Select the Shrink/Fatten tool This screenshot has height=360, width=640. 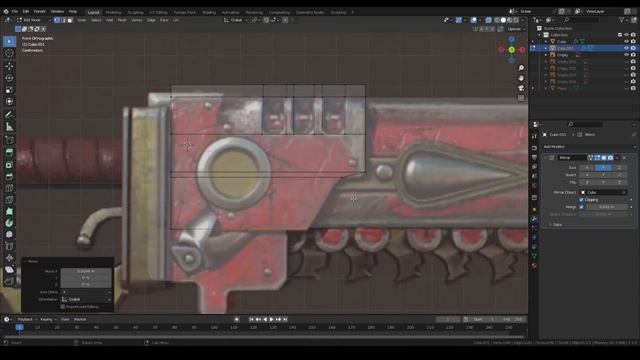pos(9,258)
